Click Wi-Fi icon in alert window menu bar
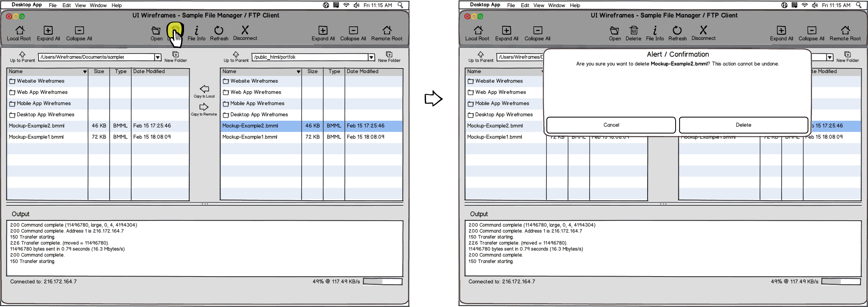 pos(805,5)
